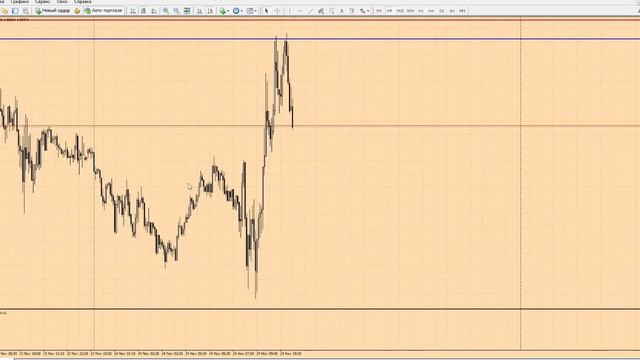Select the horizontal line drawing tool
Screen dimensions: 640x360
(300, 11)
